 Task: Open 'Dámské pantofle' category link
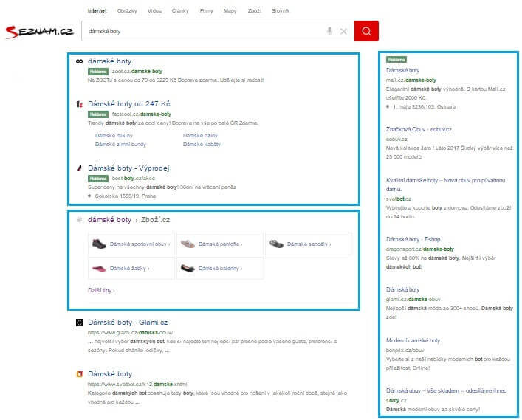pos(220,244)
